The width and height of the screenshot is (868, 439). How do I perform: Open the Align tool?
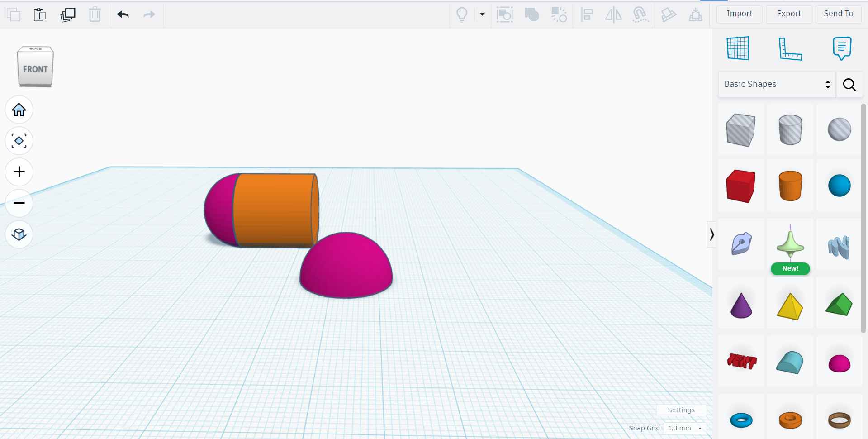pos(587,14)
